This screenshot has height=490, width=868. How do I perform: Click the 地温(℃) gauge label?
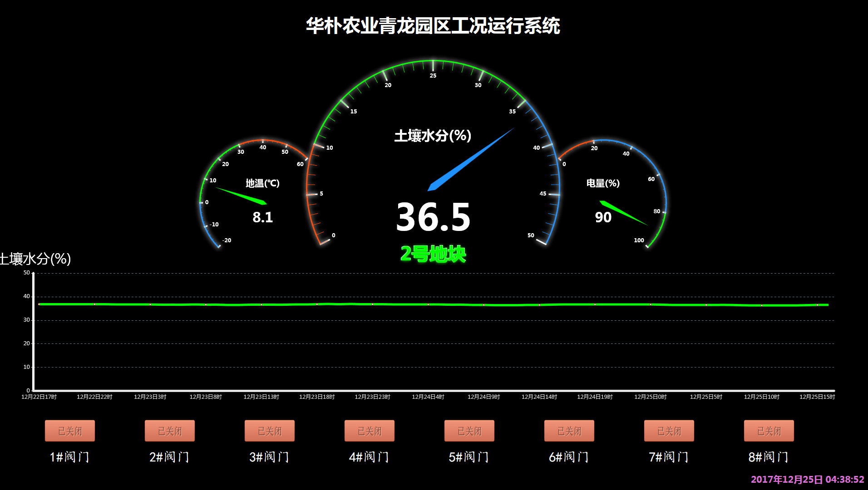tap(263, 183)
